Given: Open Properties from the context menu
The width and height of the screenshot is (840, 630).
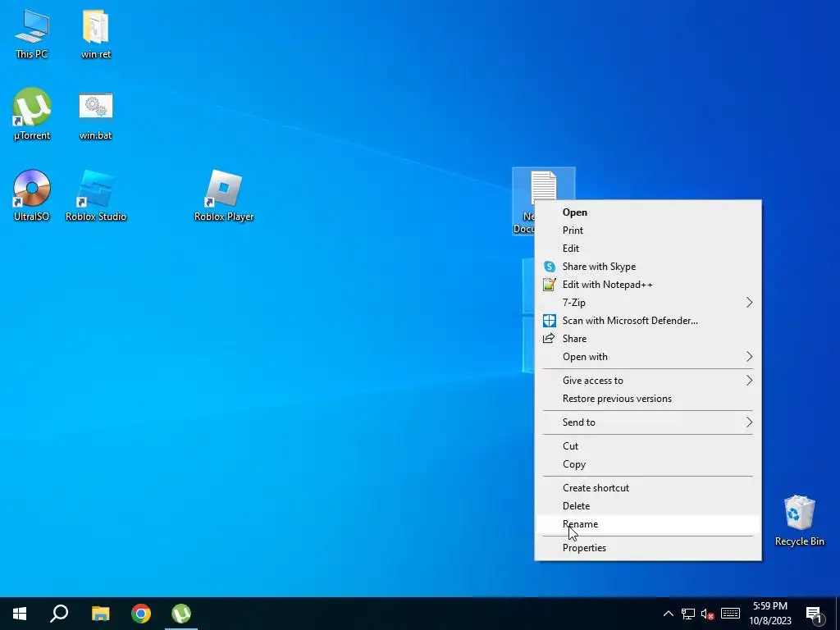Looking at the screenshot, I should coord(648,547).
